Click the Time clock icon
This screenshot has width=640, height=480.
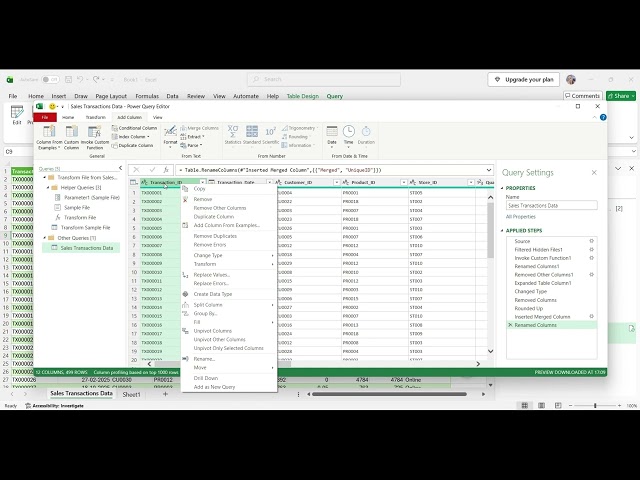point(349,131)
